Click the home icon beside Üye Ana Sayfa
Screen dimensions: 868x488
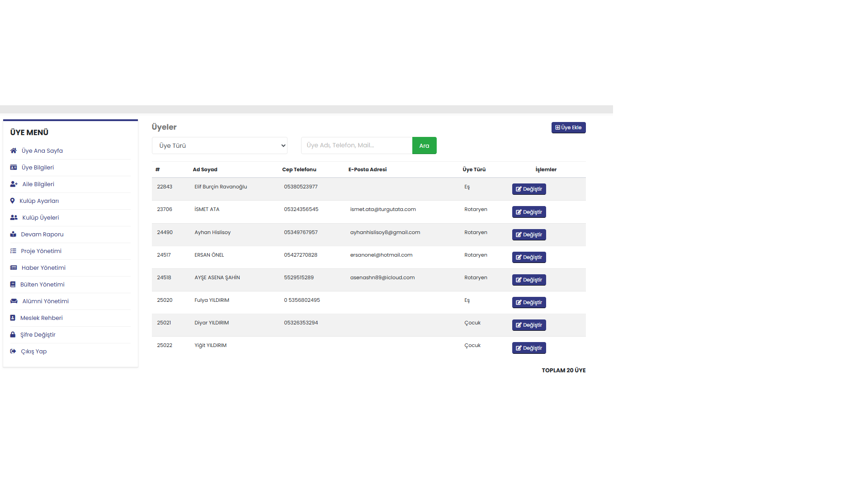(x=14, y=150)
